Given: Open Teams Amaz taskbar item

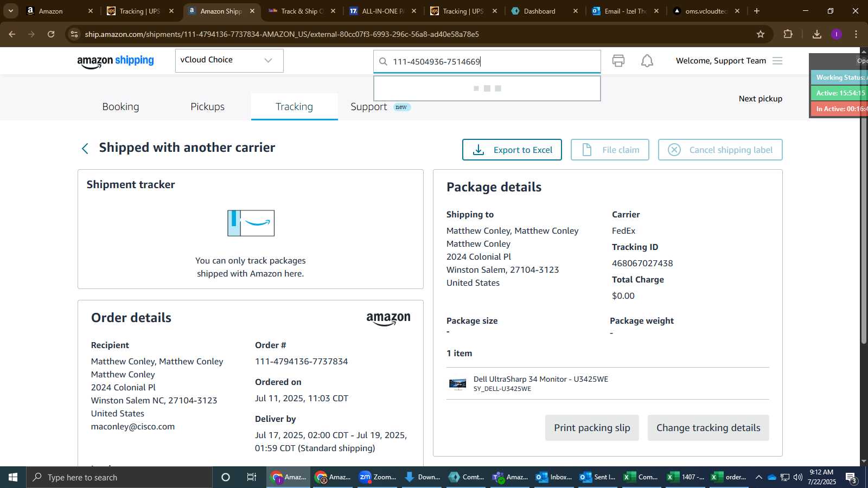Looking at the screenshot, I should [510, 477].
